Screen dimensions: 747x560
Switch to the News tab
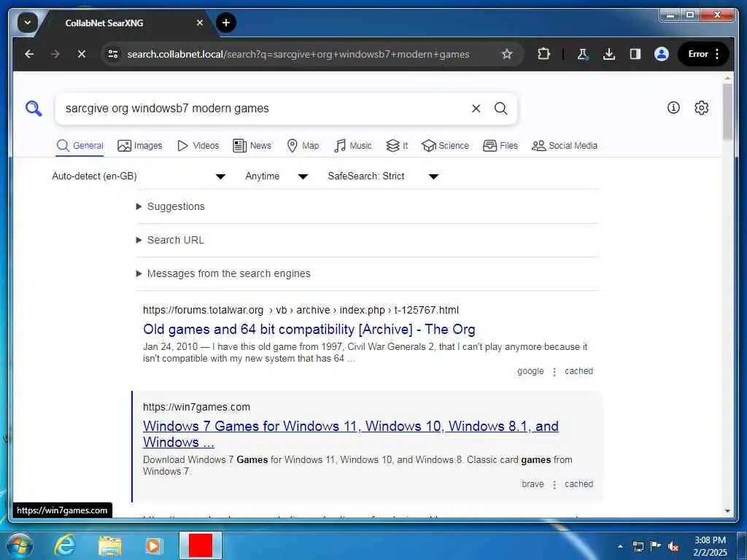252,146
